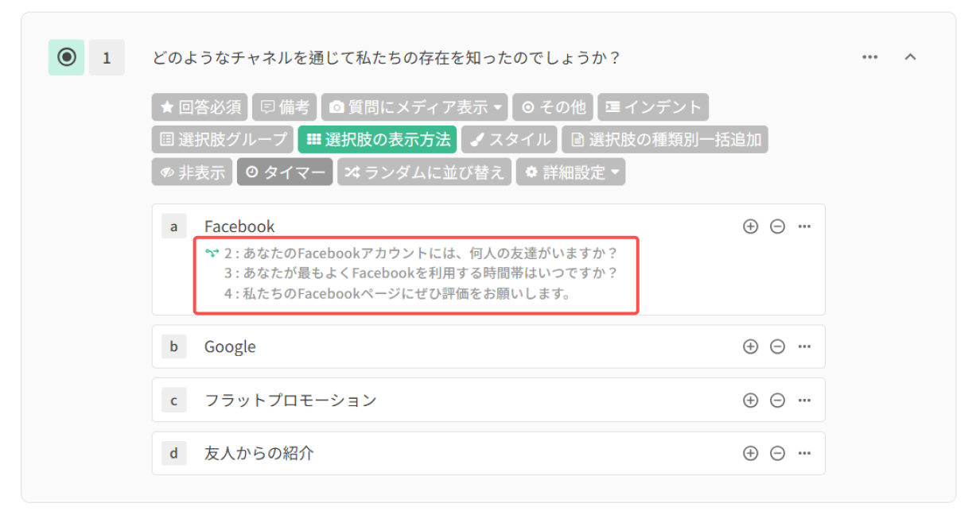
Task: Click the radio-button question type icon
Action: pos(67,57)
